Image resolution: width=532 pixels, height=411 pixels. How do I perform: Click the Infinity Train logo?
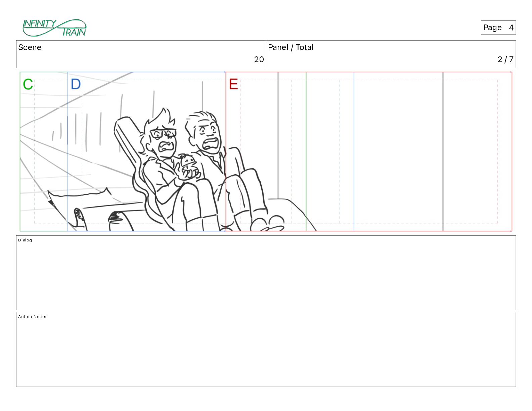click(x=54, y=28)
